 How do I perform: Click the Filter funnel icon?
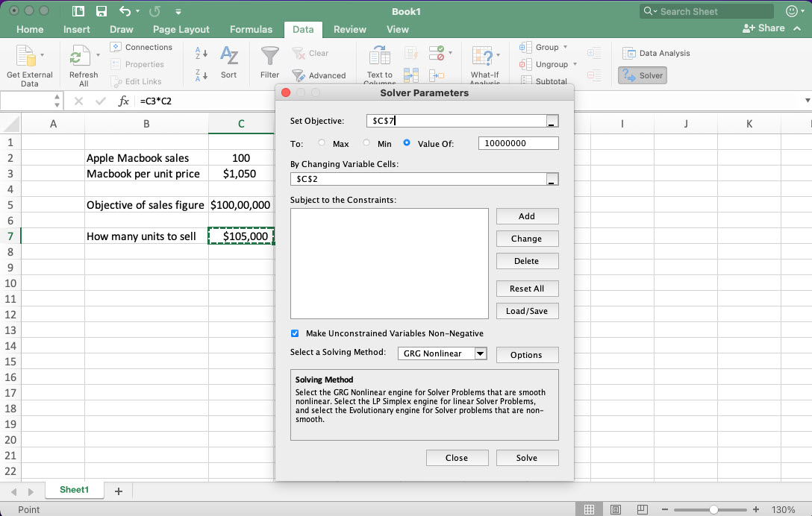pos(269,58)
